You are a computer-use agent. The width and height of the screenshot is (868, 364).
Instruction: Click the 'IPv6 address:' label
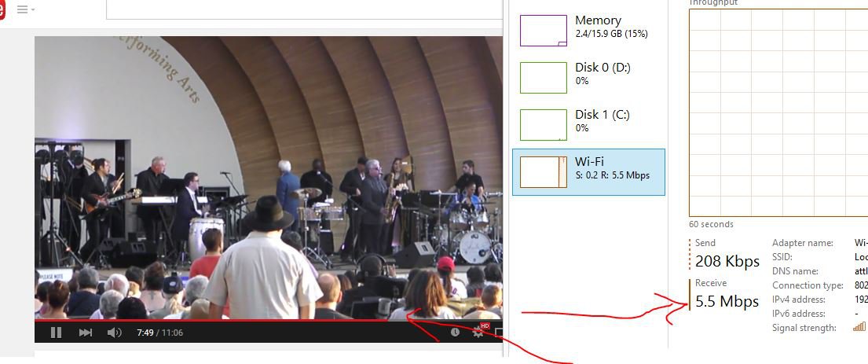(799, 314)
